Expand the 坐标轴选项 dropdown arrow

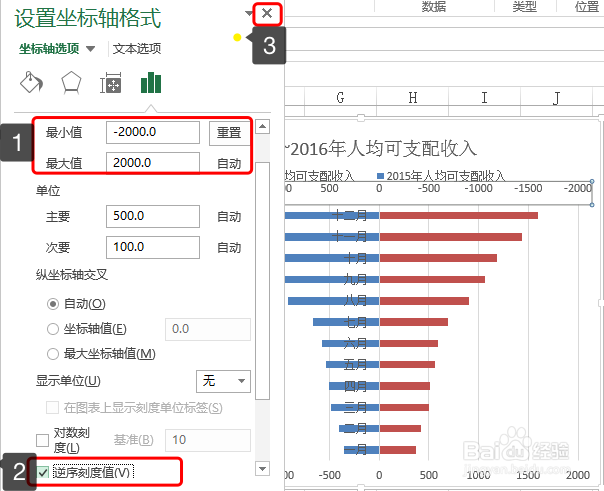tap(91, 49)
